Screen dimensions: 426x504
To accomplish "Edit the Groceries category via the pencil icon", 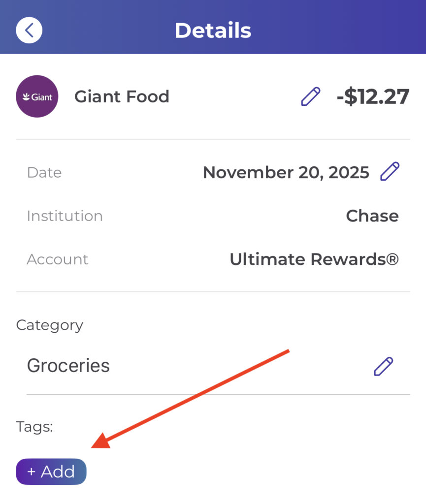I will pyautogui.click(x=383, y=366).
